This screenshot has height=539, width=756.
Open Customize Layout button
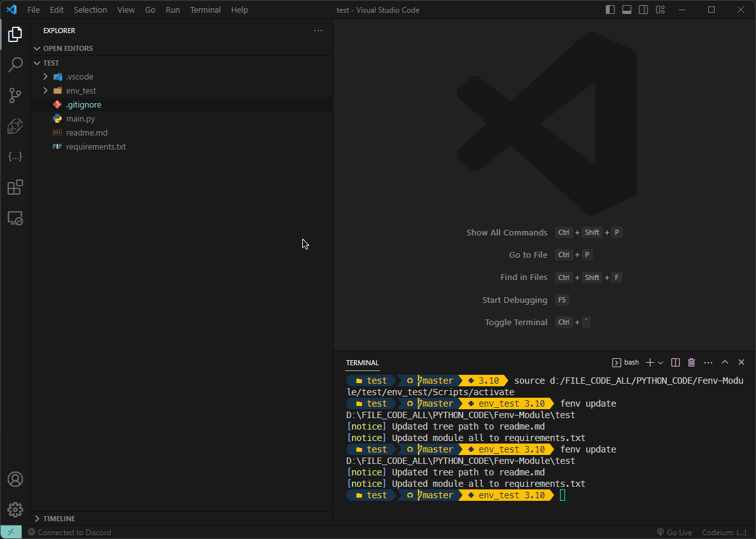tap(660, 10)
